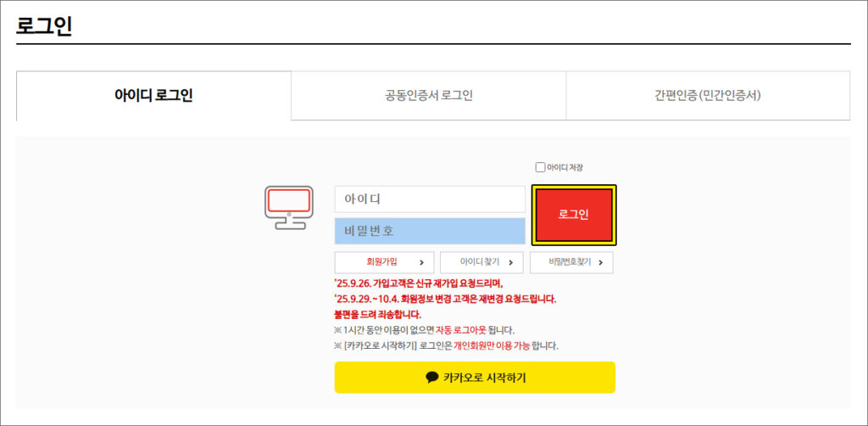Click the arrow icon on 비밀번호찾기 button

click(600, 262)
